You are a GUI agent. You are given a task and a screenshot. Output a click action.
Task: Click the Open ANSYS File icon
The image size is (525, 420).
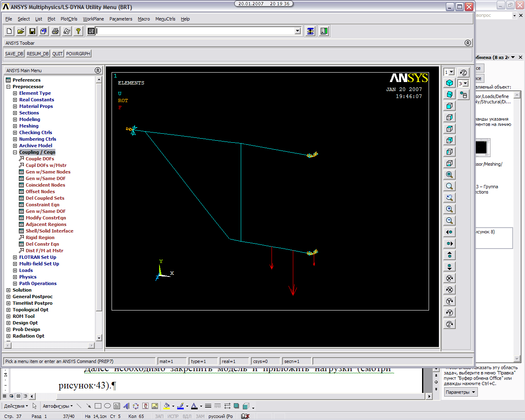(x=21, y=31)
